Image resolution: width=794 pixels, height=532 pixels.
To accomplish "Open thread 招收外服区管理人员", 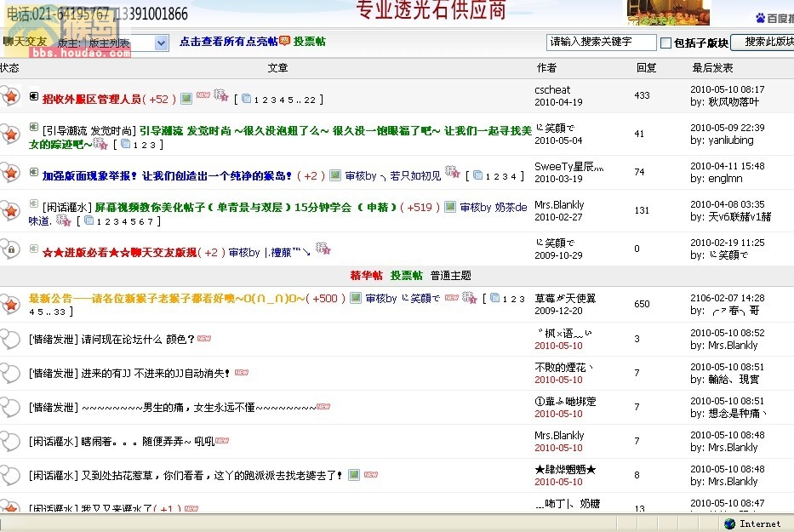I will [92, 100].
